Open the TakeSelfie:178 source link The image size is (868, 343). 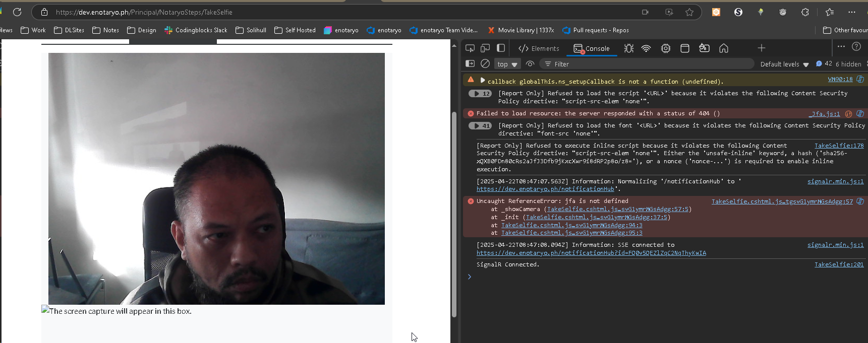click(839, 146)
